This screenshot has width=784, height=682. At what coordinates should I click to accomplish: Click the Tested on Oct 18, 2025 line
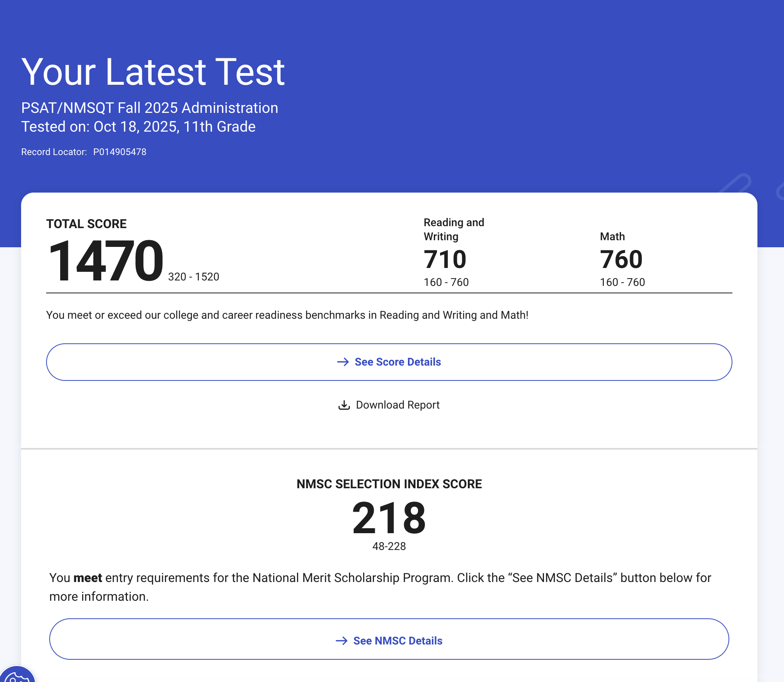coord(138,127)
